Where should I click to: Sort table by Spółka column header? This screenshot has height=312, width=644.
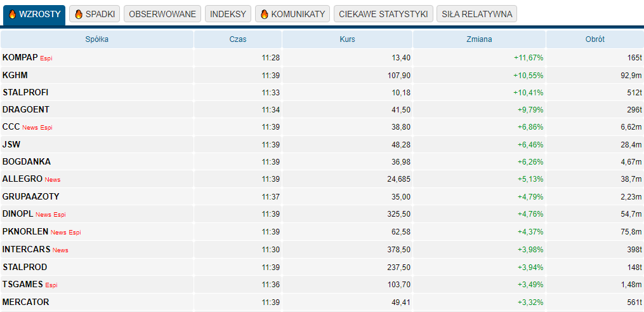tap(97, 39)
